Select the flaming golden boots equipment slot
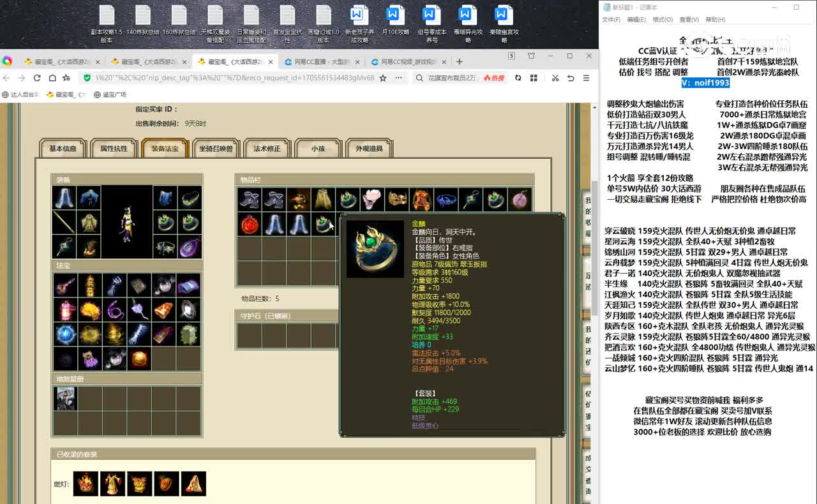817x504 pixels. tap(89, 246)
